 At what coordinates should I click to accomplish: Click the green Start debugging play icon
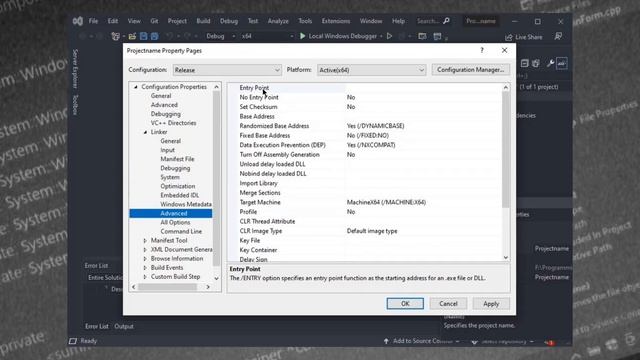point(302,36)
